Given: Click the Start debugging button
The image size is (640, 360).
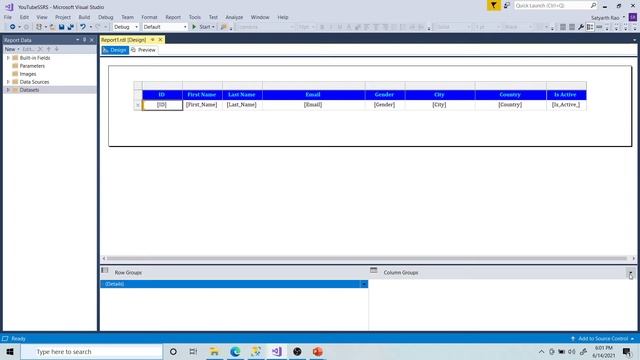Looking at the screenshot, I should [x=203, y=27].
